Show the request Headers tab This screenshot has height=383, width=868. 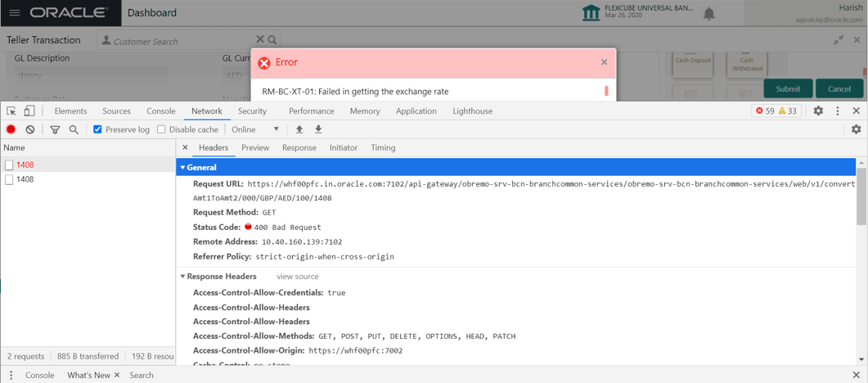[214, 148]
